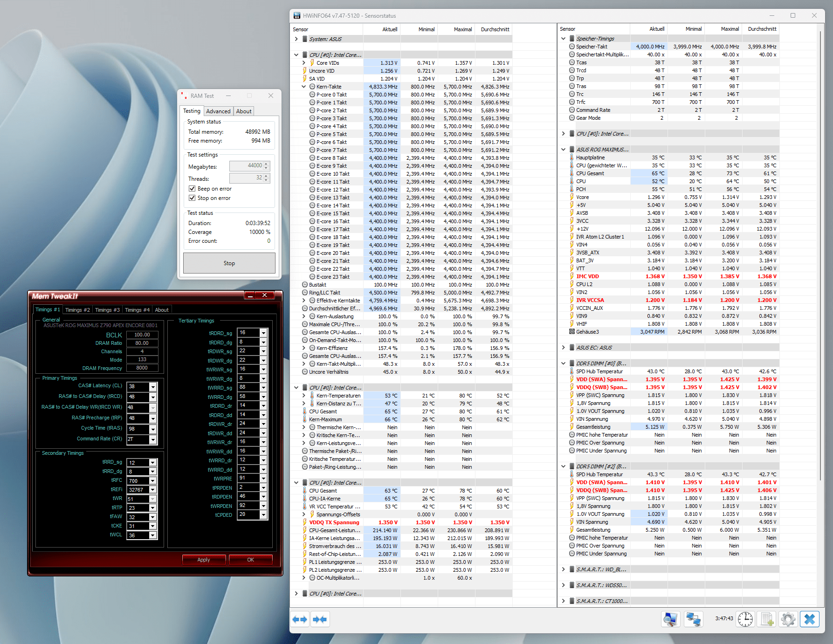Click the Maximal column header in left pane

tap(456, 29)
